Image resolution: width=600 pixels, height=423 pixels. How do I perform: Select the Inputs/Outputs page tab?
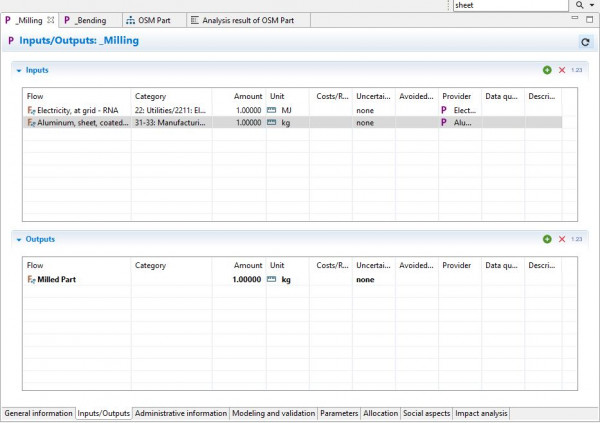[x=104, y=413]
